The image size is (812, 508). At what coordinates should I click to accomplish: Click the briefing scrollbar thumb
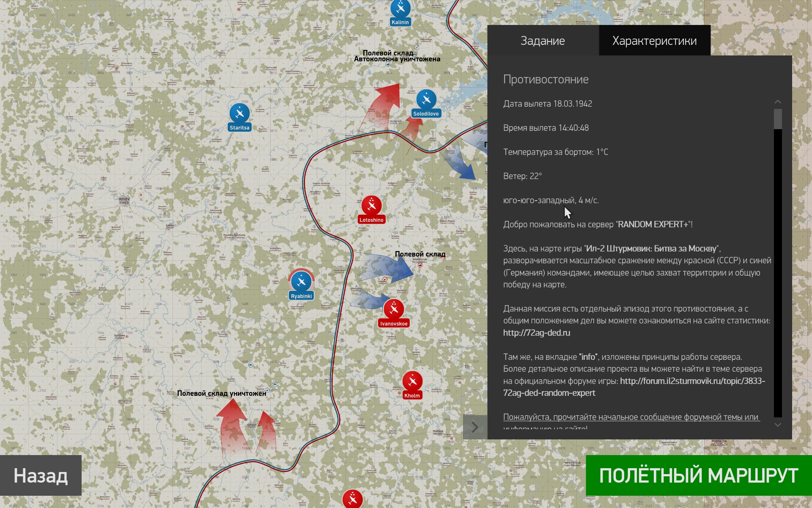[x=777, y=119]
